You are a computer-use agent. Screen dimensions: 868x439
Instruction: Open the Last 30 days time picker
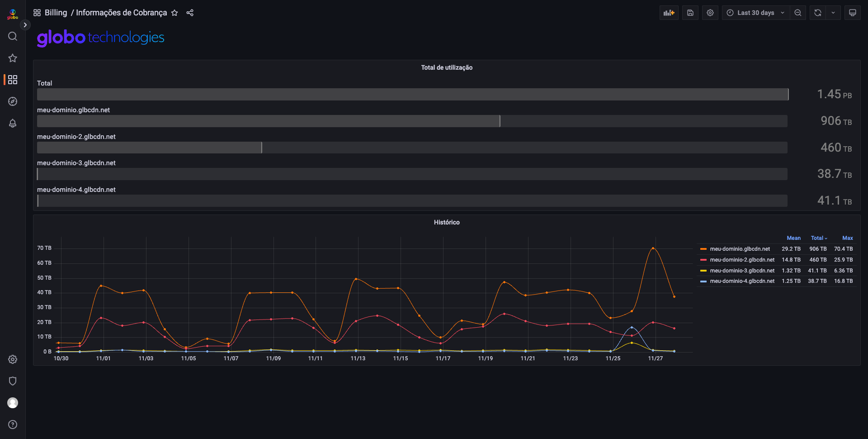tap(755, 13)
